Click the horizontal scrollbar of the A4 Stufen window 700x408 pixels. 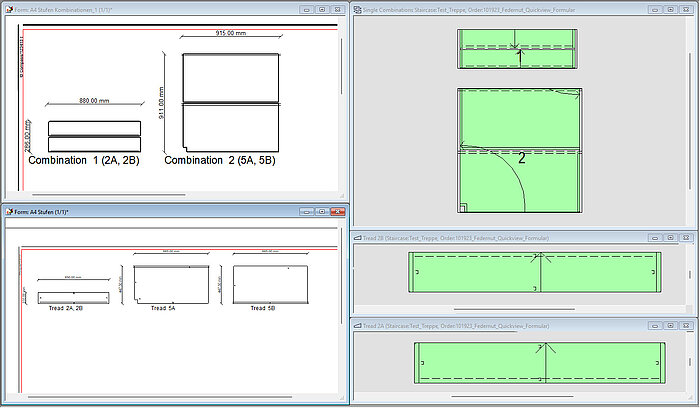[x=160, y=397]
